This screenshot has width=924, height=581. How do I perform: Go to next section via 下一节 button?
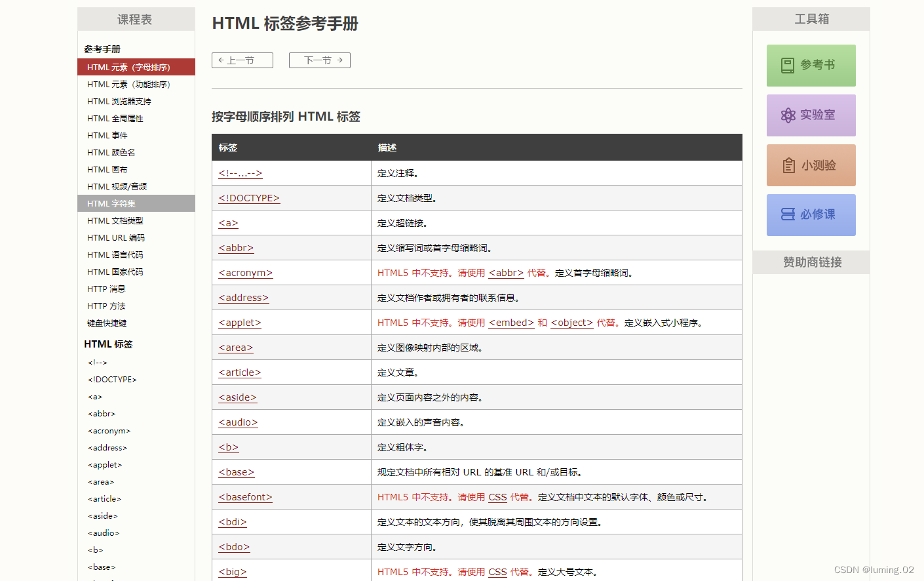(320, 60)
